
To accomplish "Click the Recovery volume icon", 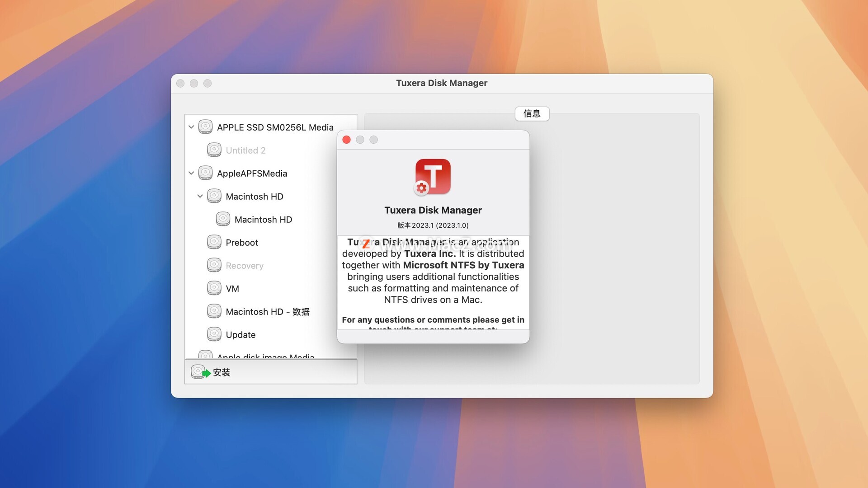I will point(214,265).
